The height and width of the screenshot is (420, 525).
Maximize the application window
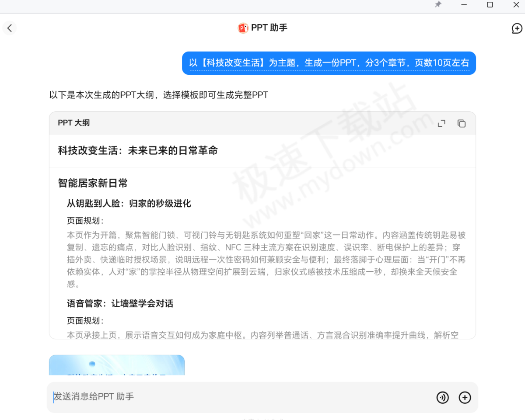[x=490, y=5]
